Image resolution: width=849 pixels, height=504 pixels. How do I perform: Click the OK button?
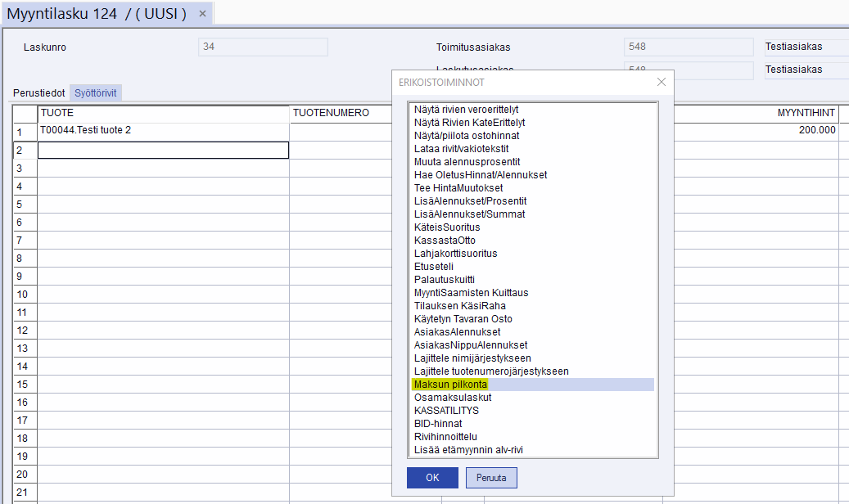(x=432, y=478)
